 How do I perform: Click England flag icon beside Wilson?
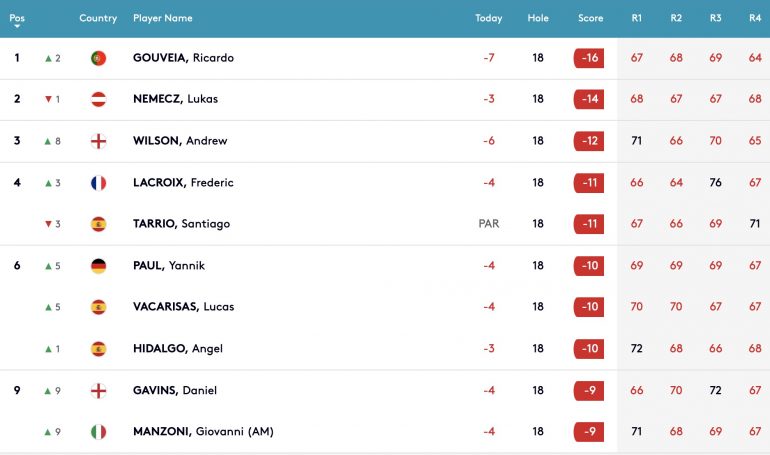tap(98, 141)
